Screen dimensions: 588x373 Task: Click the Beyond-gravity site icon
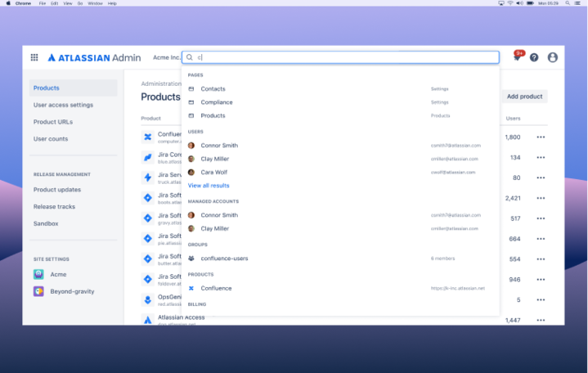click(38, 291)
